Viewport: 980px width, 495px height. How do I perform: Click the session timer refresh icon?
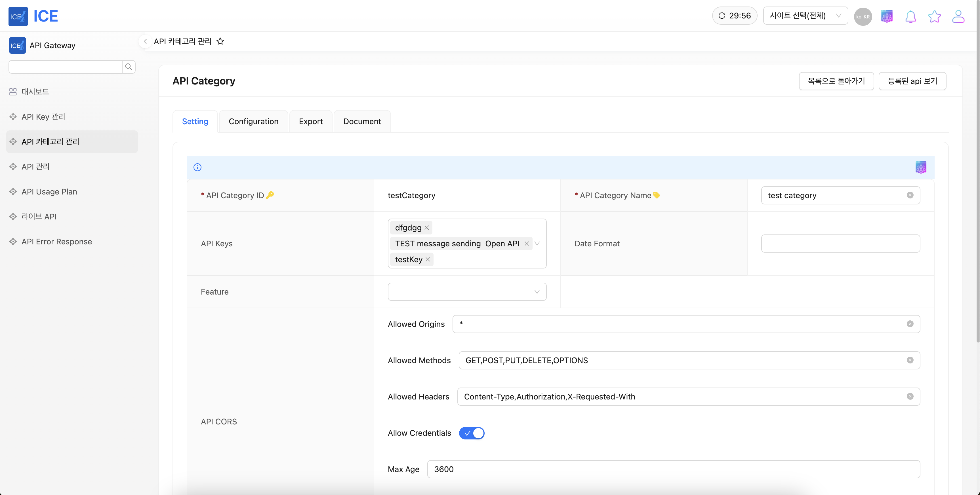(x=721, y=16)
